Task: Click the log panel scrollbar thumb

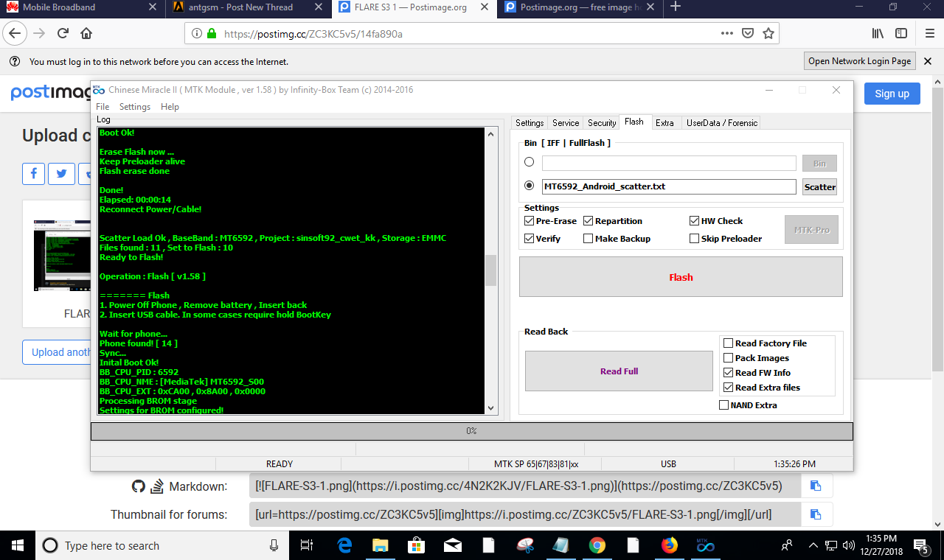Action: click(490, 270)
